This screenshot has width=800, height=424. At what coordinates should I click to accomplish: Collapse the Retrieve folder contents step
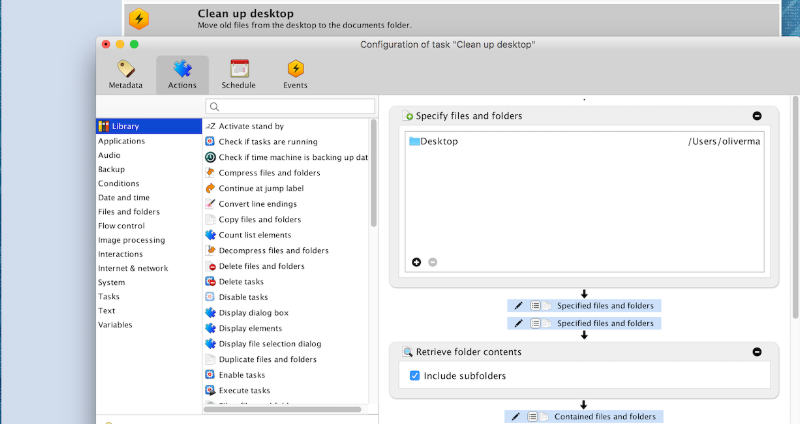757,352
